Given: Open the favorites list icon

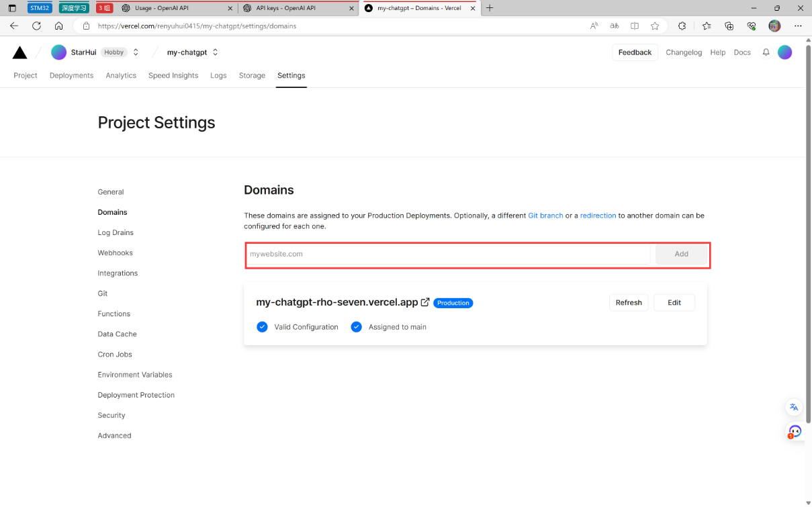Looking at the screenshot, I should 707,26.
